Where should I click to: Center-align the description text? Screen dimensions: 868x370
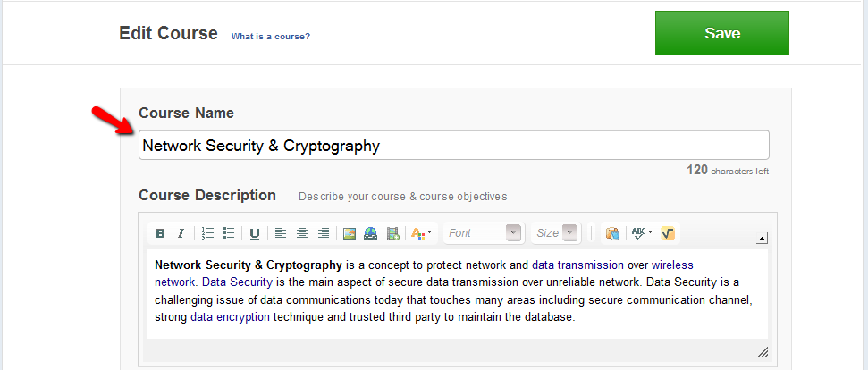pyautogui.click(x=302, y=233)
